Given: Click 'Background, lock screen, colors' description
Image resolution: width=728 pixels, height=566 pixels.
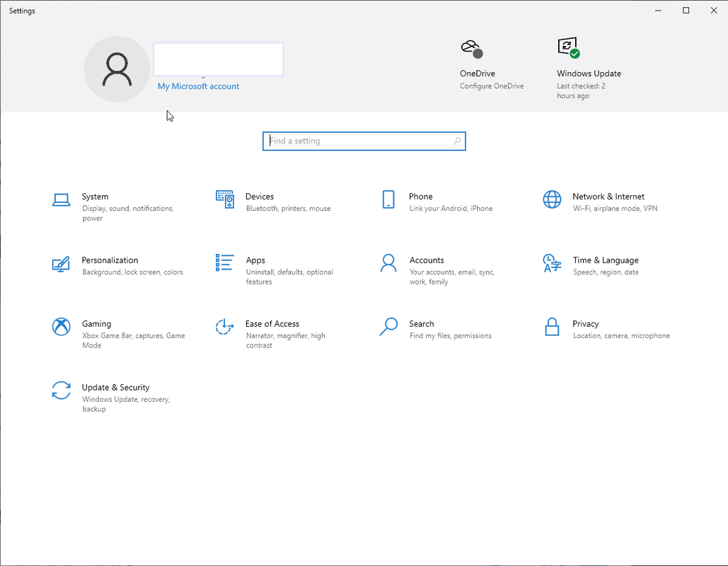Looking at the screenshot, I should tap(133, 272).
